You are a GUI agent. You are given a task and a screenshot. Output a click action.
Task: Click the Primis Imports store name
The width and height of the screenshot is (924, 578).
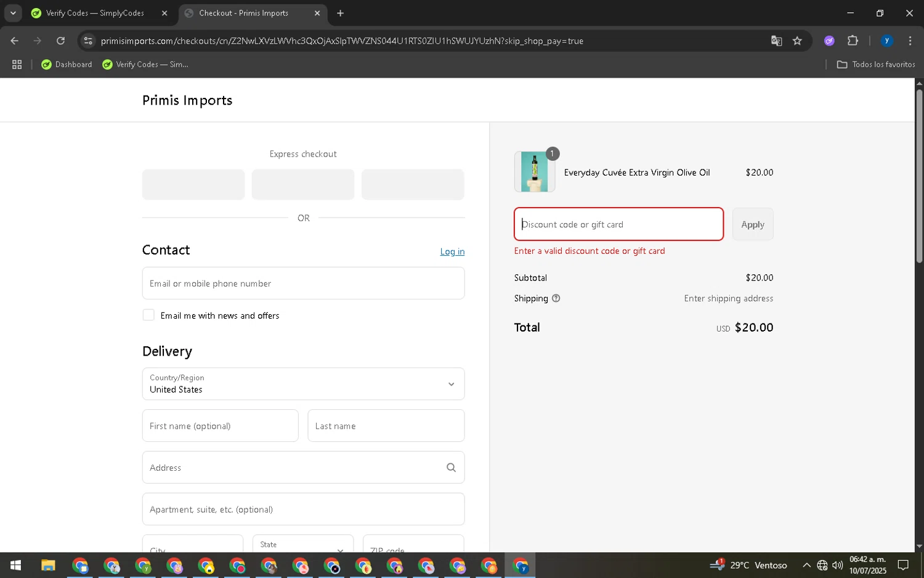[x=187, y=100]
